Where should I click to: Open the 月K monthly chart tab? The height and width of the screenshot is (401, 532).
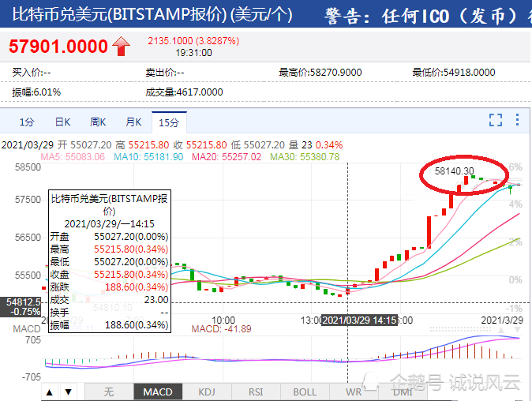click(133, 122)
